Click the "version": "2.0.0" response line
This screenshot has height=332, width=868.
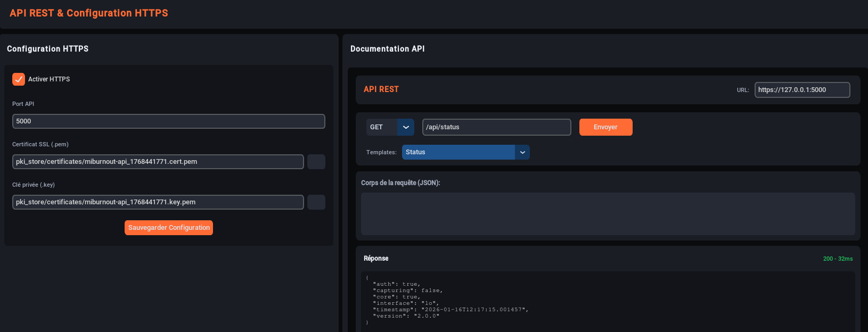(x=406, y=316)
